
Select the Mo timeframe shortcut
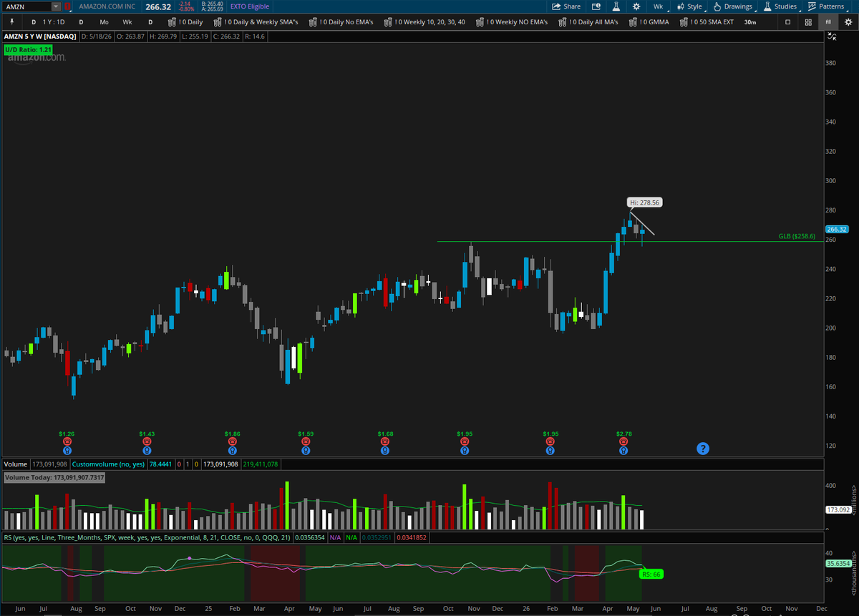[105, 22]
